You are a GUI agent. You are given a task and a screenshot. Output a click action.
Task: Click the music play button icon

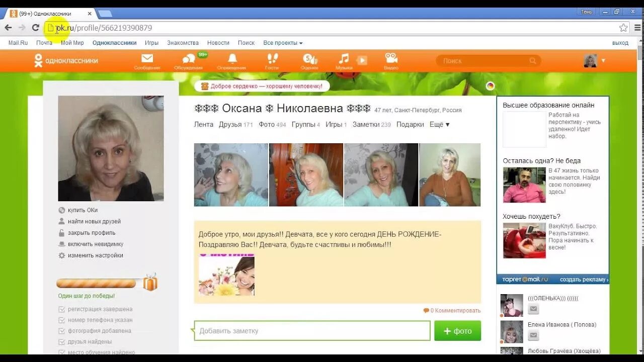click(x=362, y=60)
